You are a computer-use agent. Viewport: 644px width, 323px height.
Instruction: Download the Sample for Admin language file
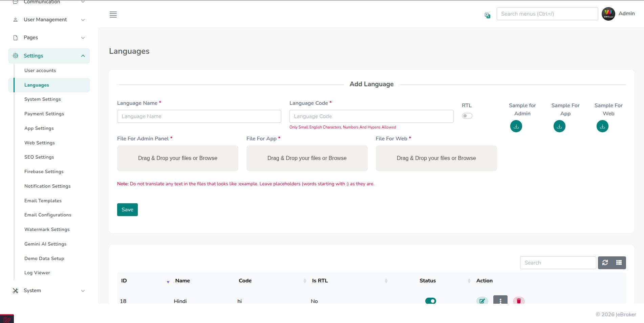click(x=516, y=126)
